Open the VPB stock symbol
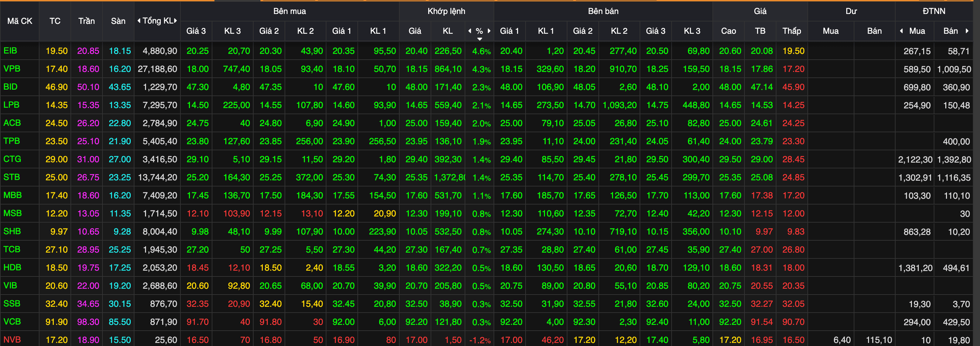Screen dimensions: 980x346 tap(12, 69)
